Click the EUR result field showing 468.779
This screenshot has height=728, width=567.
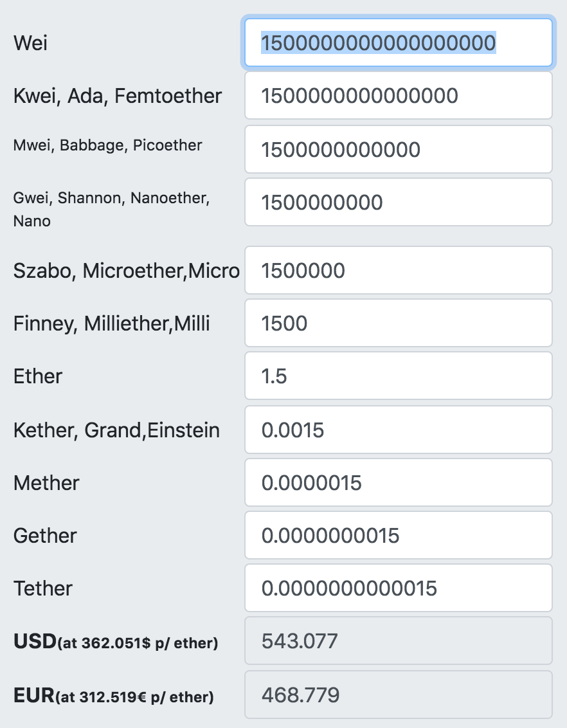coord(398,695)
